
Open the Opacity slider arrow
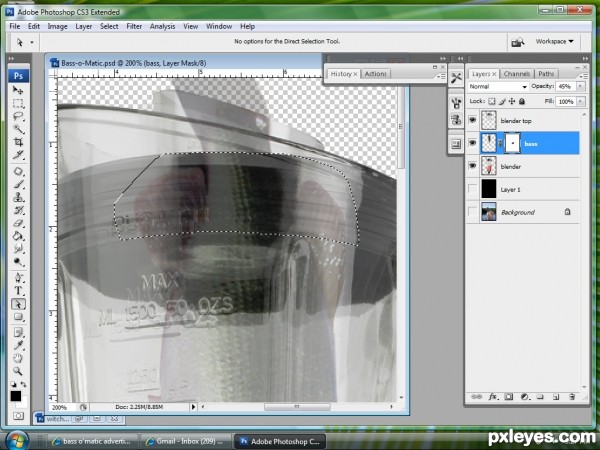click(581, 86)
